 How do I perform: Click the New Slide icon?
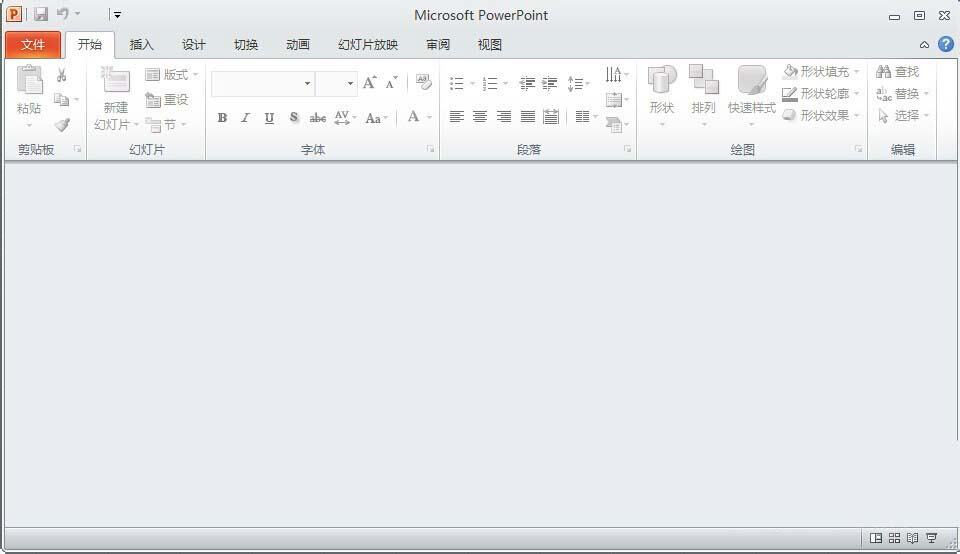(116, 81)
